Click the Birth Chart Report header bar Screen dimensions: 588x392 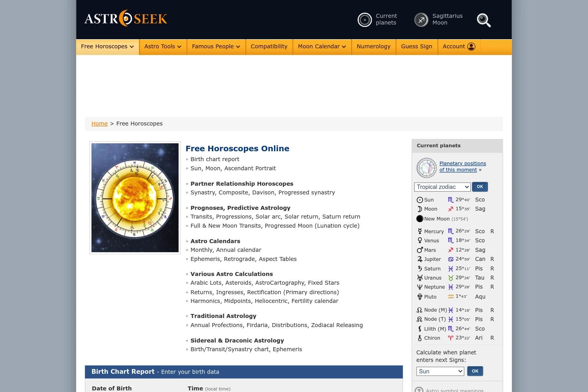pyautogui.click(x=244, y=372)
